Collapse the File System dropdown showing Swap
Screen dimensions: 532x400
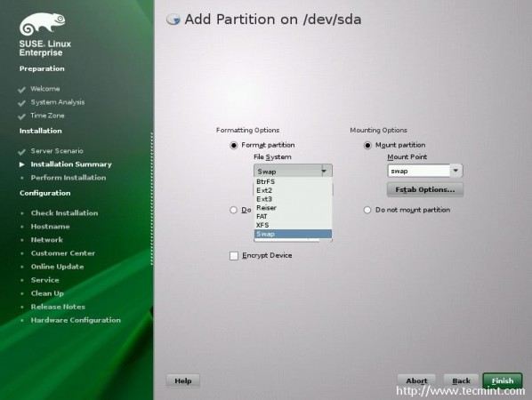tap(294, 171)
